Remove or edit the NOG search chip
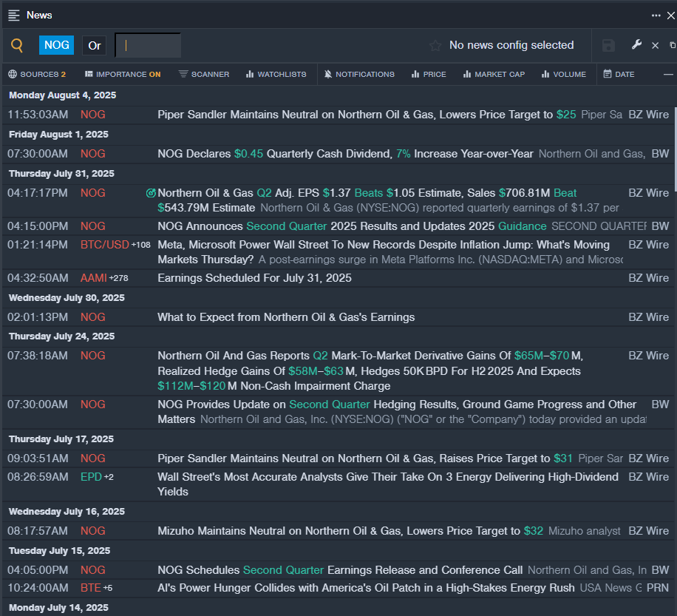677x616 pixels. click(57, 45)
